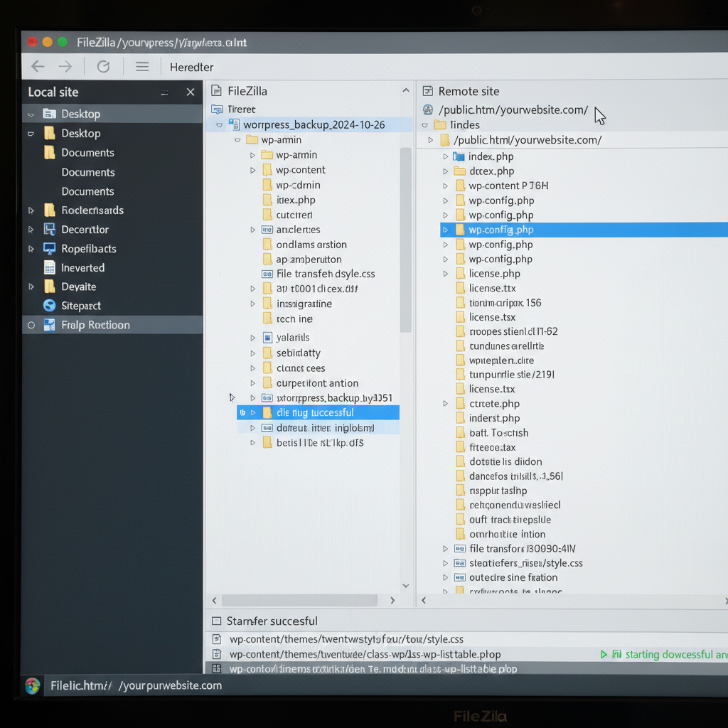Expand the remote /public.html/yourwebsite.com/ folder
728x728 pixels.
(430, 140)
